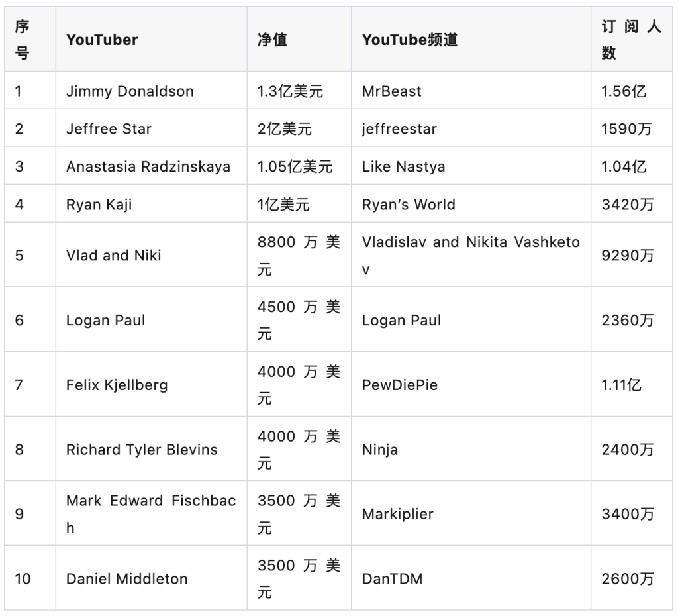Select the Vlad and Niki cell

click(x=152, y=255)
